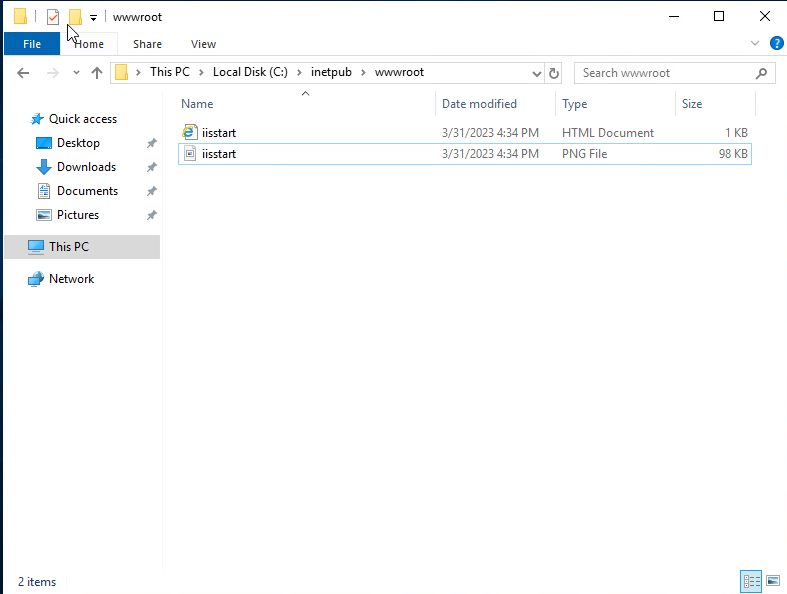Image resolution: width=787 pixels, height=594 pixels.
Task: Open the File menu
Action: pyautogui.click(x=32, y=44)
